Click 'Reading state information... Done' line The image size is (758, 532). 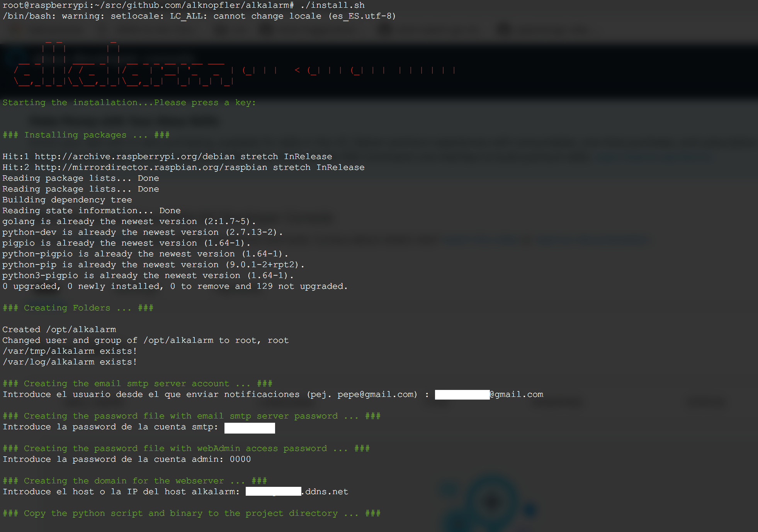92,211
